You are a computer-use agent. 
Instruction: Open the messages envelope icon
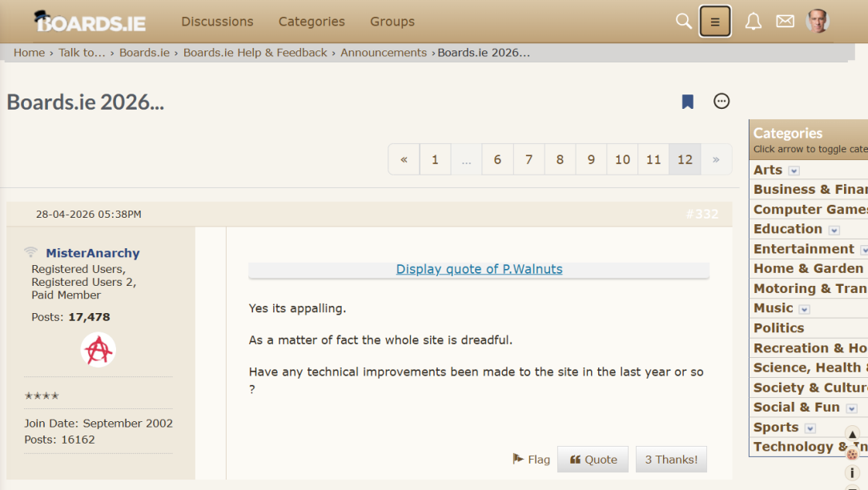(785, 21)
